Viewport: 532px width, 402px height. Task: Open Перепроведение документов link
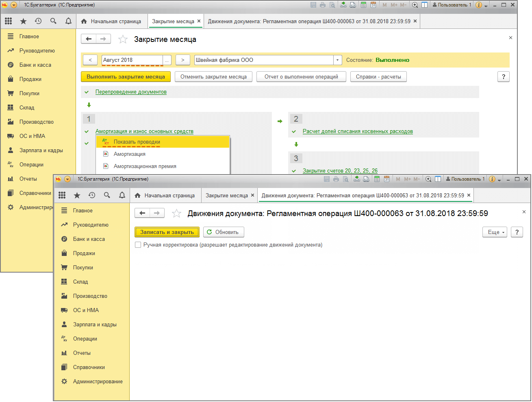(x=131, y=92)
